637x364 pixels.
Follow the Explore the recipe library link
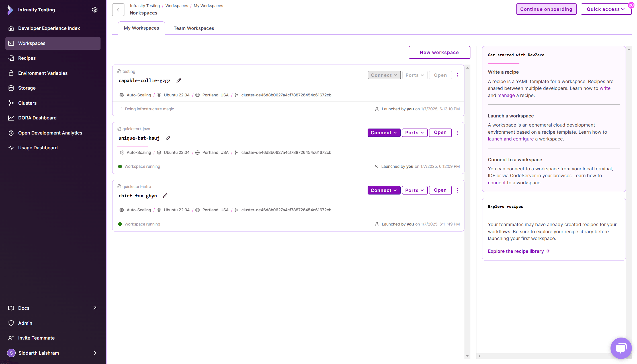coord(519,251)
